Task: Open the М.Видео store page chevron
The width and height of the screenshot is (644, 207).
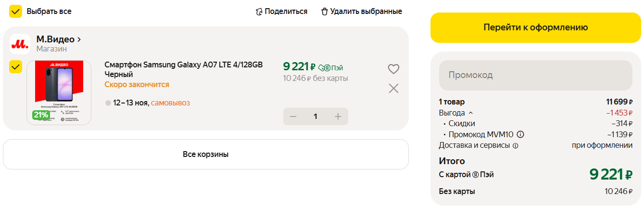Action: click(79, 39)
